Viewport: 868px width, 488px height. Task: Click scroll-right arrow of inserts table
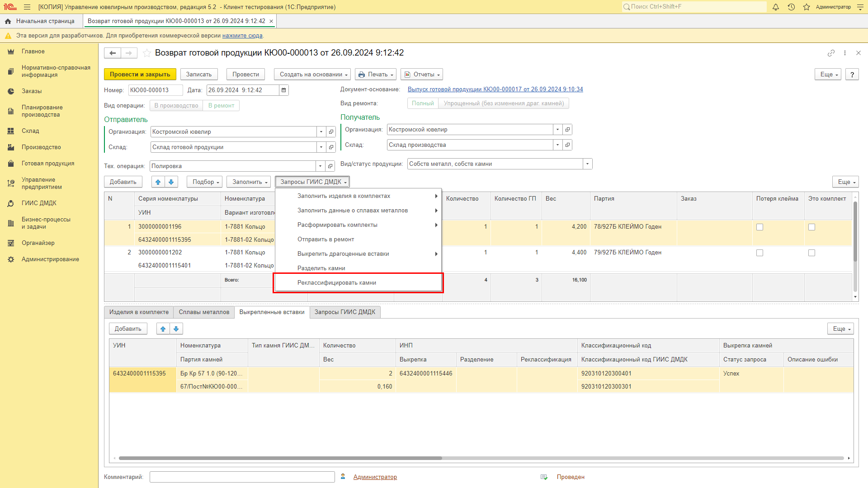pyautogui.click(x=849, y=458)
